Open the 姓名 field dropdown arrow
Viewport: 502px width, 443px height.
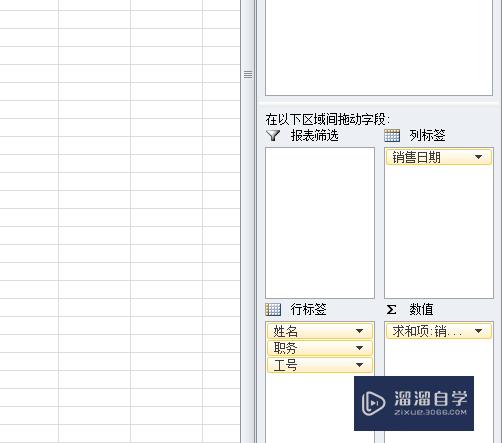[x=359, y=331]
